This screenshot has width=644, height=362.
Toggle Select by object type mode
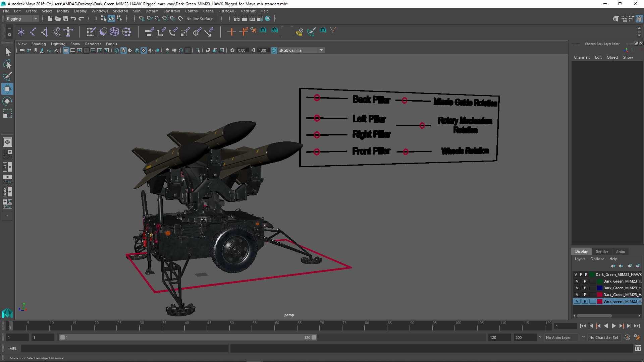tap(111, 19)
